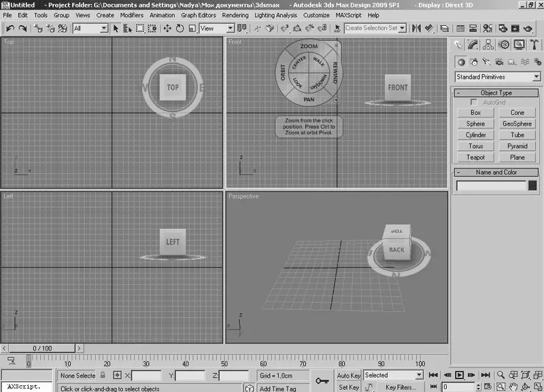The image size is (544, 392).
Task: Click the Redo arrow icon
Action: click(x=22, y=29)
